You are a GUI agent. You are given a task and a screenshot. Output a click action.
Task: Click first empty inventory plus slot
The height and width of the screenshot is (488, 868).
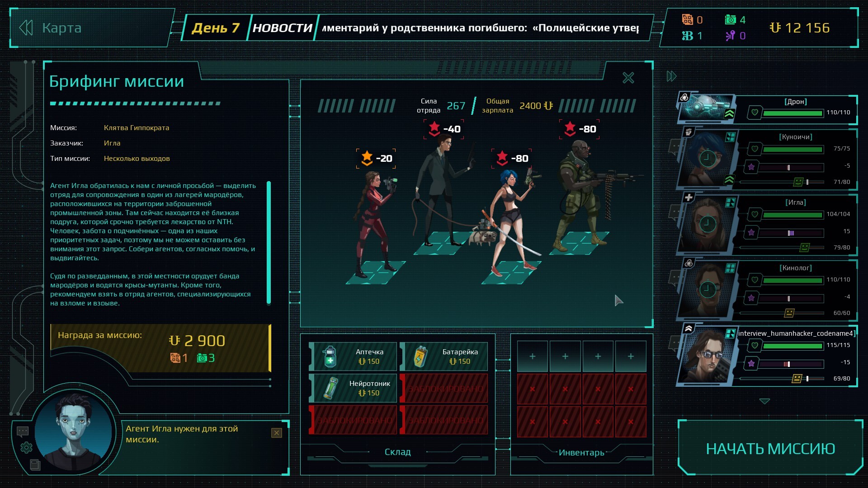click(x=532, y=357)
